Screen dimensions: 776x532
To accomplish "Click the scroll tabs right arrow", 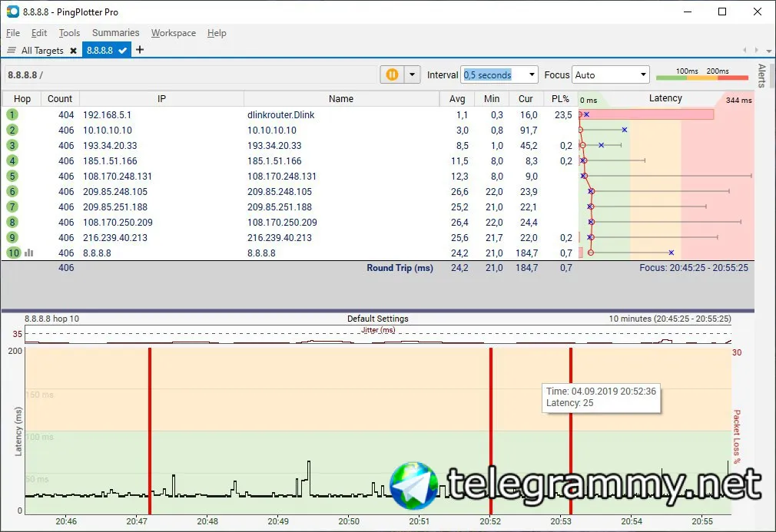I will pyautogui.click(x=756, y=50).
